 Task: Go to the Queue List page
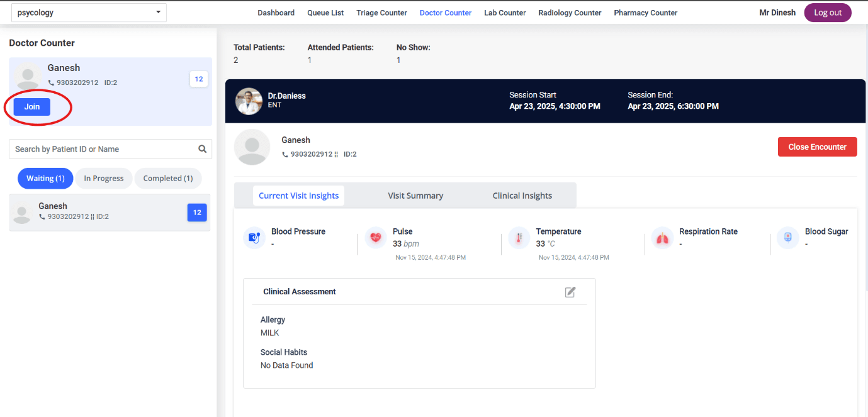[325, 13]
